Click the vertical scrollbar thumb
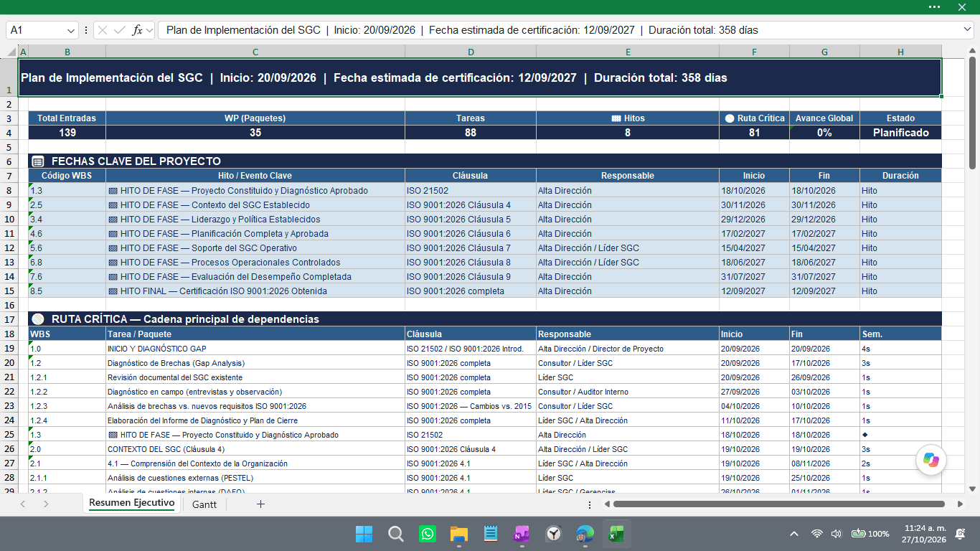 pyautogui.click(x=973, y=115)
